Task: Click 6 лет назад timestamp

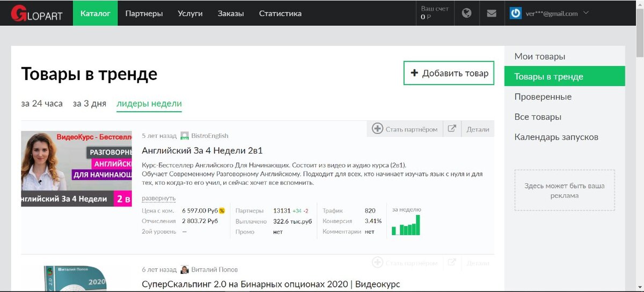Action: pyautogui.click(x=159, y=269)
